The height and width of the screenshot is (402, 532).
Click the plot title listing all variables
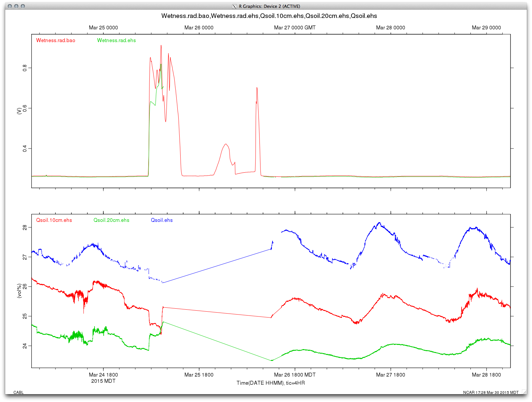(269, 16)
